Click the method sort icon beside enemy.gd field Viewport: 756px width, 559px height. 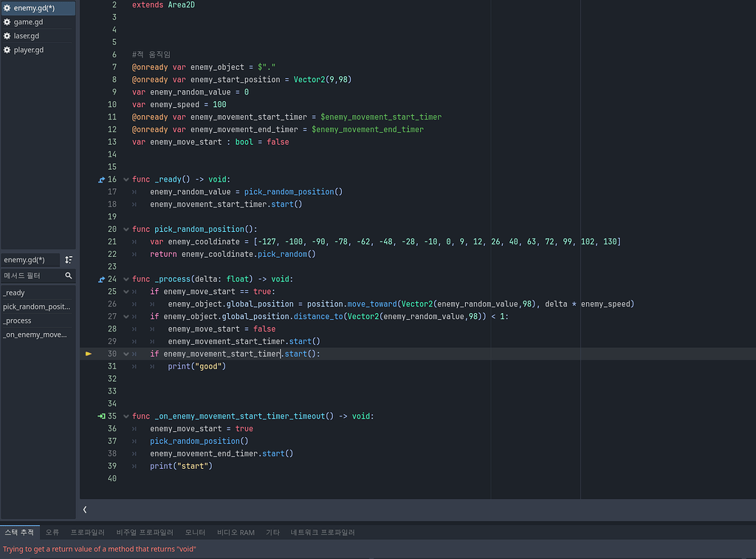coord(69,259)
